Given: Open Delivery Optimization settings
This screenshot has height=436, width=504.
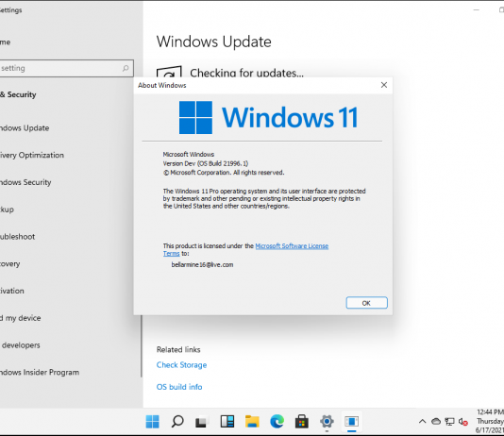Looking at the screenshot, I should 32,155.
